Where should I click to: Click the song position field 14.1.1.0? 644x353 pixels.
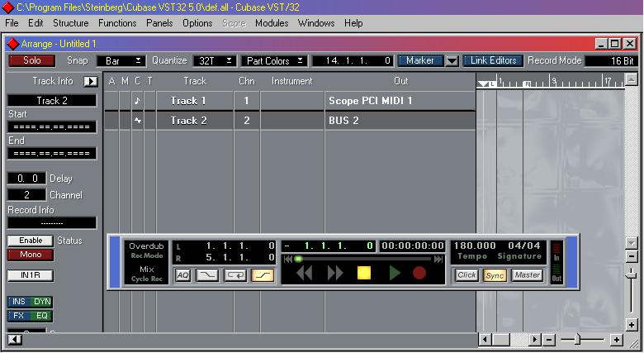[353, 61]
